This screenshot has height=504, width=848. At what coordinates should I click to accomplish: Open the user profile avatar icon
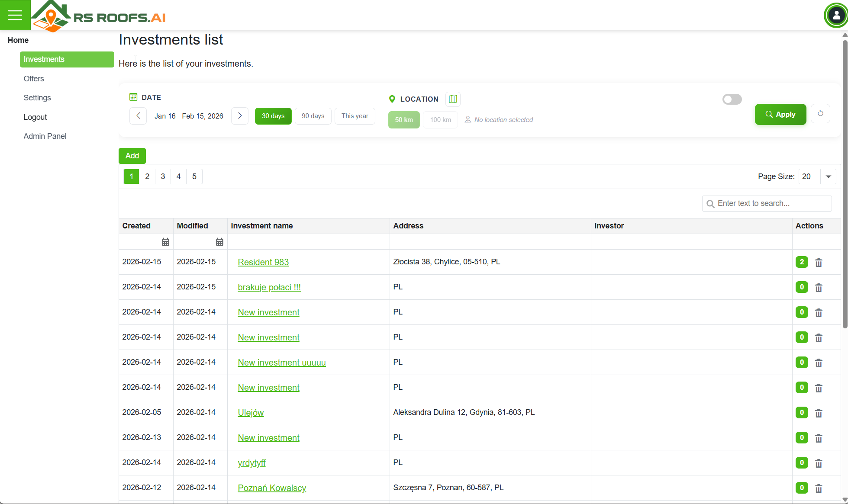click(836, 16)
